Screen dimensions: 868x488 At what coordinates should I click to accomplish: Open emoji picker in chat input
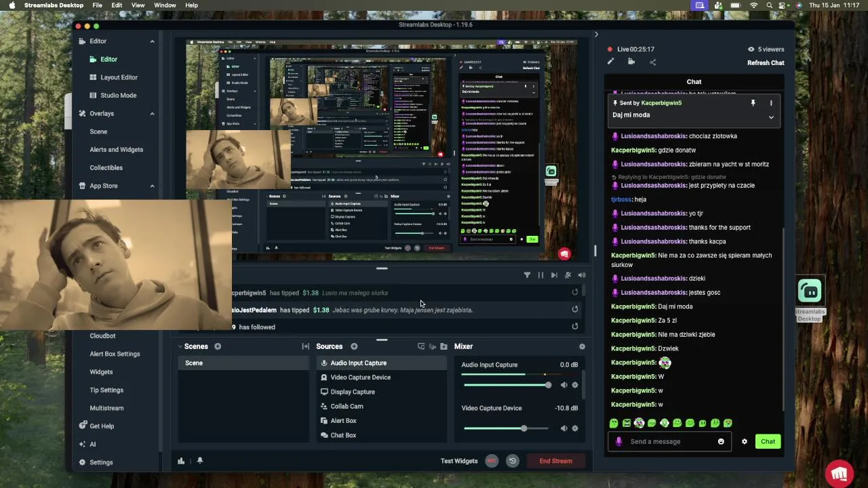(x=721, y=442)
